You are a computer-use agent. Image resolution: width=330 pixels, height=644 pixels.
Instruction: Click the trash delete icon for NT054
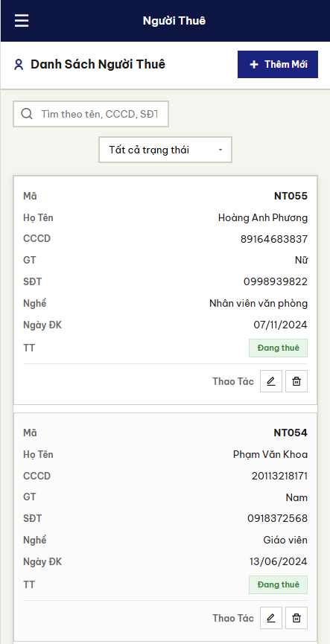click(x=296, y=618)
